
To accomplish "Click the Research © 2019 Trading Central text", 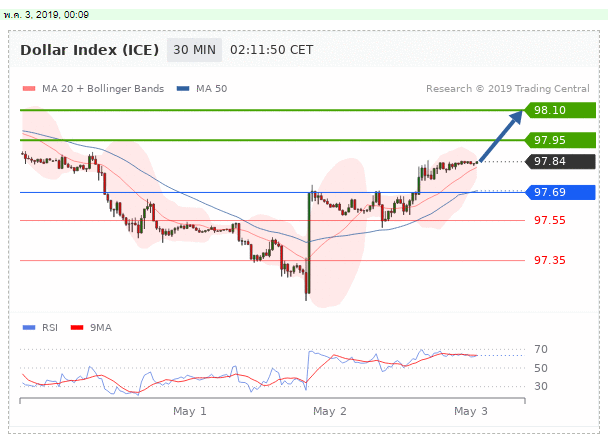I will 510,89.
